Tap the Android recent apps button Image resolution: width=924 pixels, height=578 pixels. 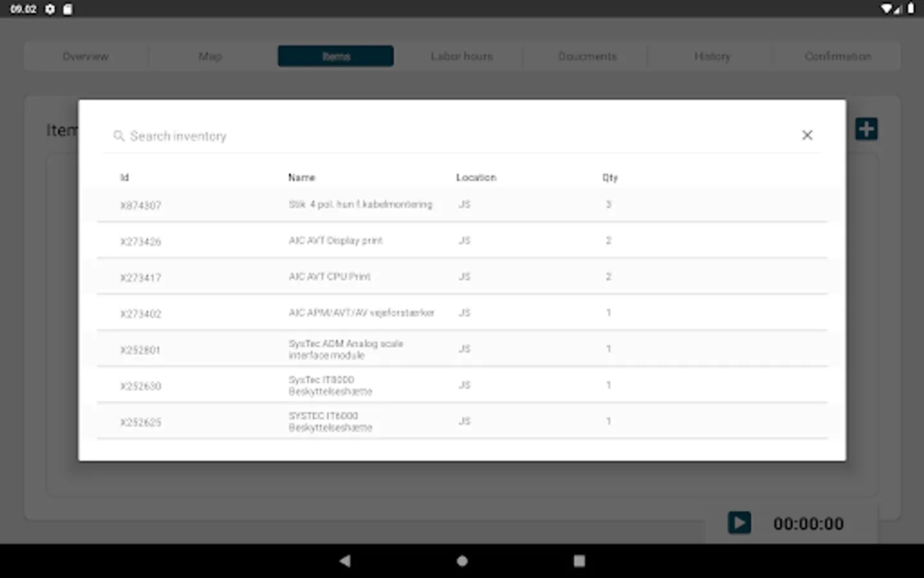coord(579,561)
